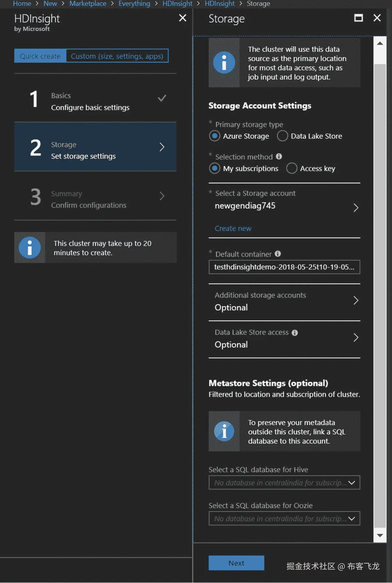Close the HDInsight blade
Viewport: 392px width, 583px height.
point(183,18)
